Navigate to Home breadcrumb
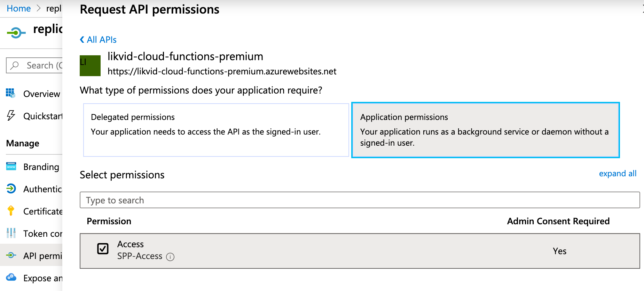 (x=18, y=8)
